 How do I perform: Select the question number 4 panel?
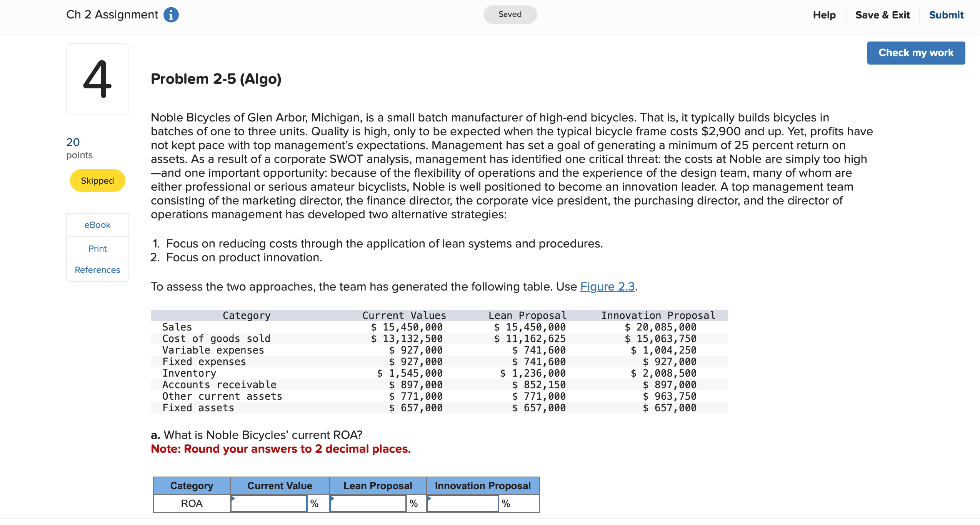tap(97, 80)
